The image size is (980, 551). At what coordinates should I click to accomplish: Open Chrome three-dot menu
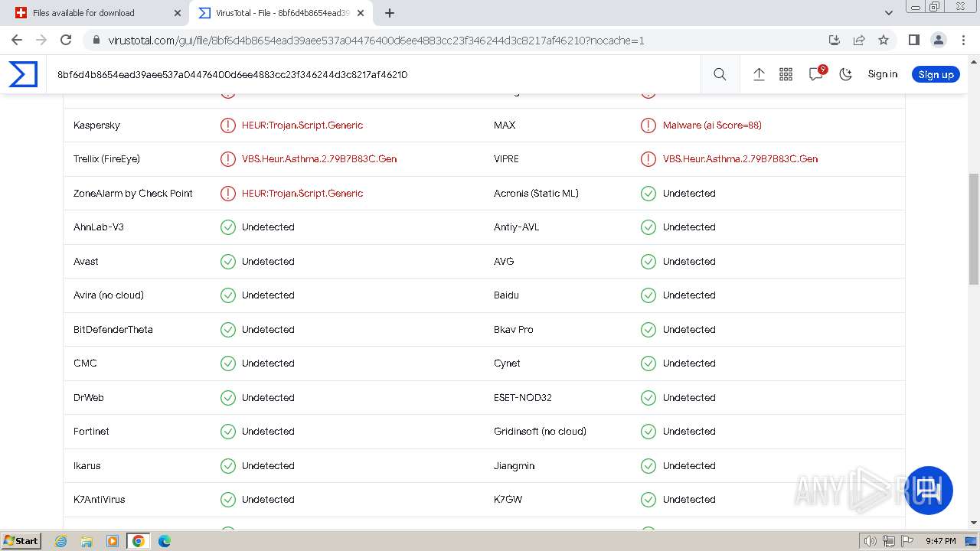tap(962, 40)
